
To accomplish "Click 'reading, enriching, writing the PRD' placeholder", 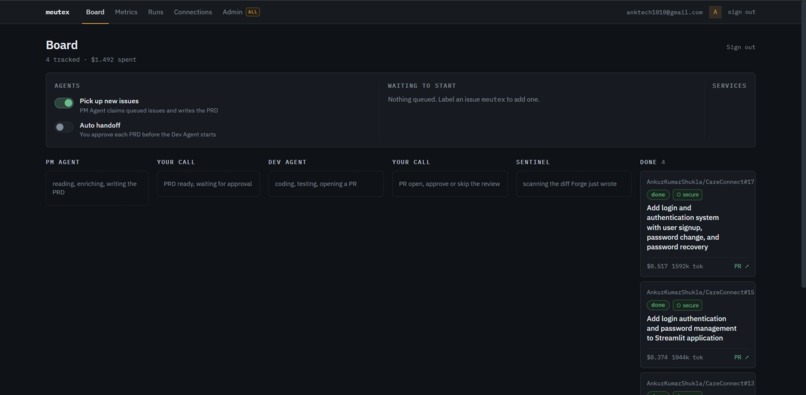I will pyautogui.click(x=97, y=188).
